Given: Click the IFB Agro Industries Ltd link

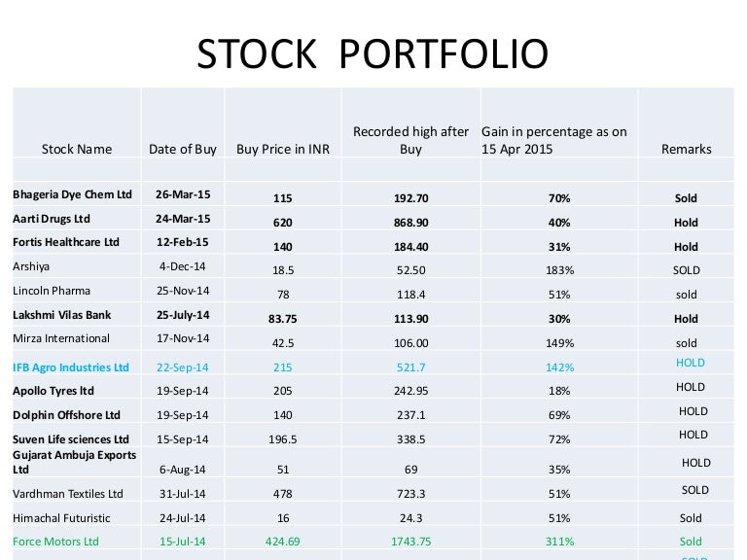Looking at the screenshot, I should (70, 366).
